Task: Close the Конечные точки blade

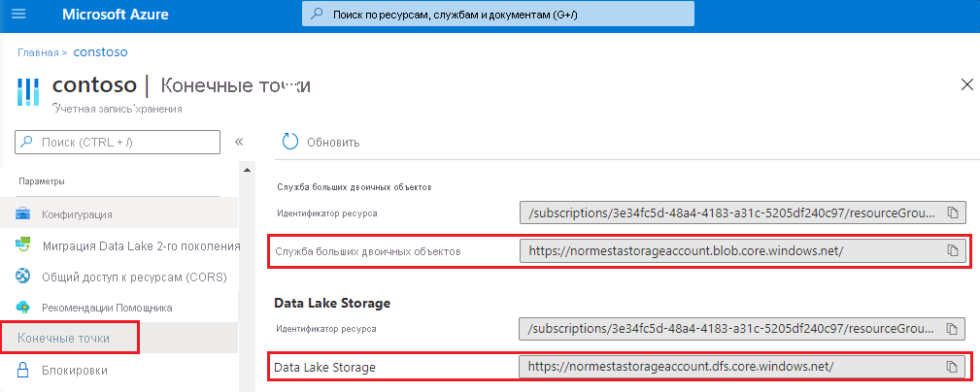Action: click(966, 84)
